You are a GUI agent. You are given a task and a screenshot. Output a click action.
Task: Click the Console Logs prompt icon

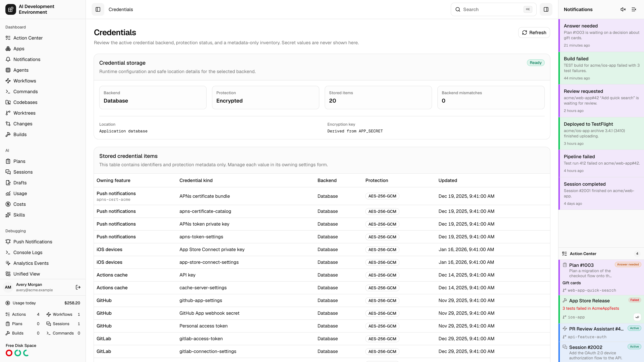(8, 253)
